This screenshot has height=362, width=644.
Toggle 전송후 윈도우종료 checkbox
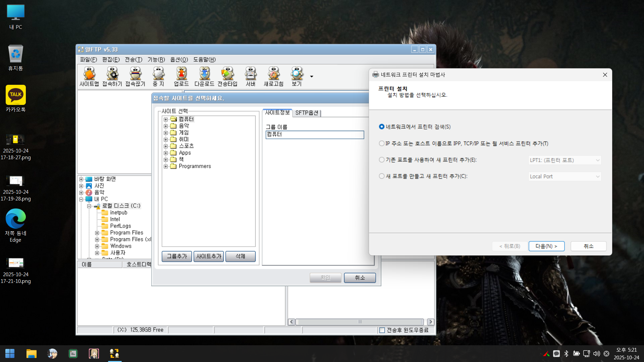pos(382,330)
